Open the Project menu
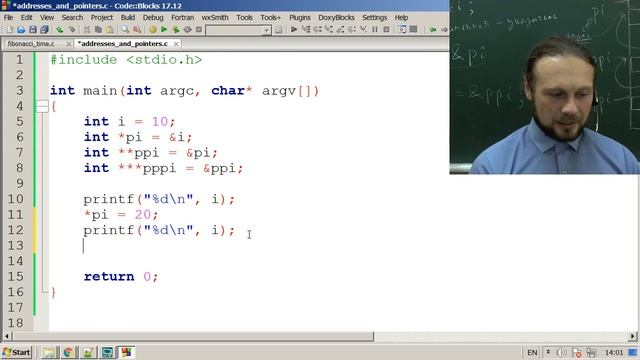 102,18
